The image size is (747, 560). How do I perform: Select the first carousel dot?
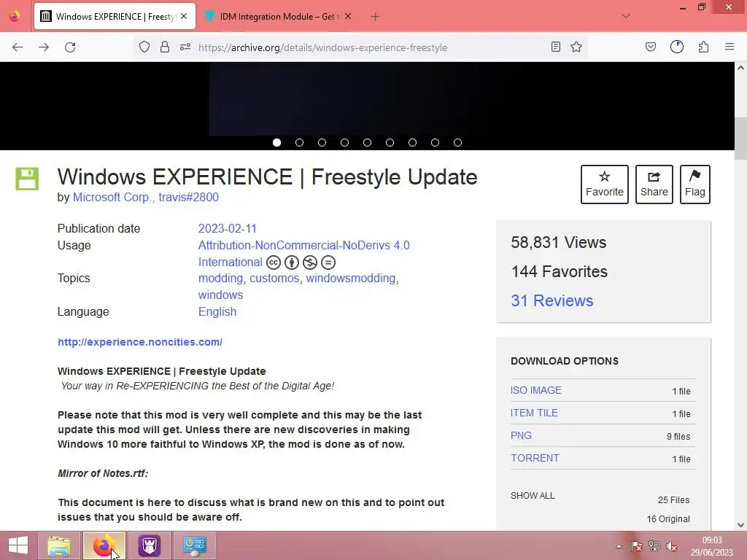point(276,142)
